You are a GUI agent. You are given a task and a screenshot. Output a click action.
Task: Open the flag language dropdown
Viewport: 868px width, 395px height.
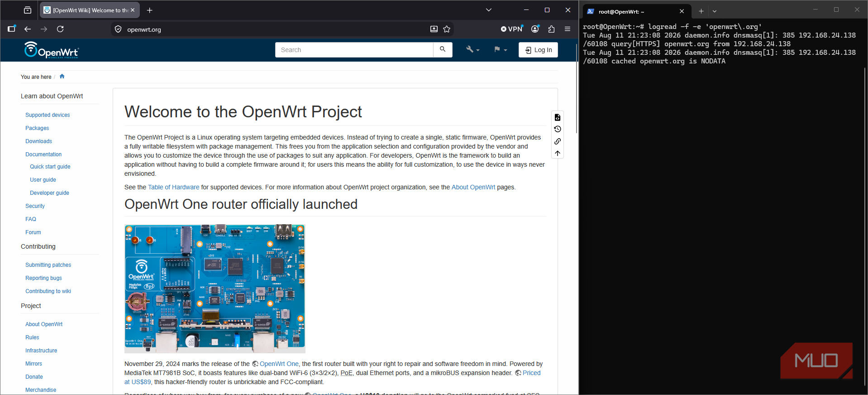pos(501,50)
